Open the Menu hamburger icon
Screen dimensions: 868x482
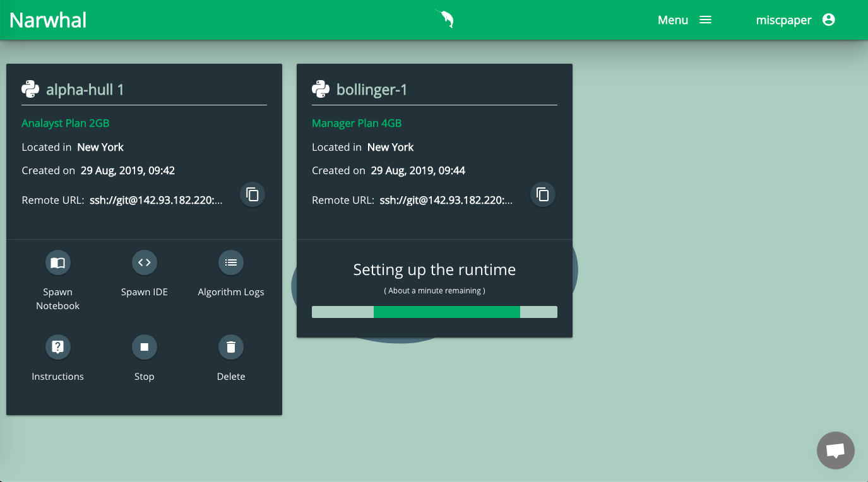pos(706,20)
